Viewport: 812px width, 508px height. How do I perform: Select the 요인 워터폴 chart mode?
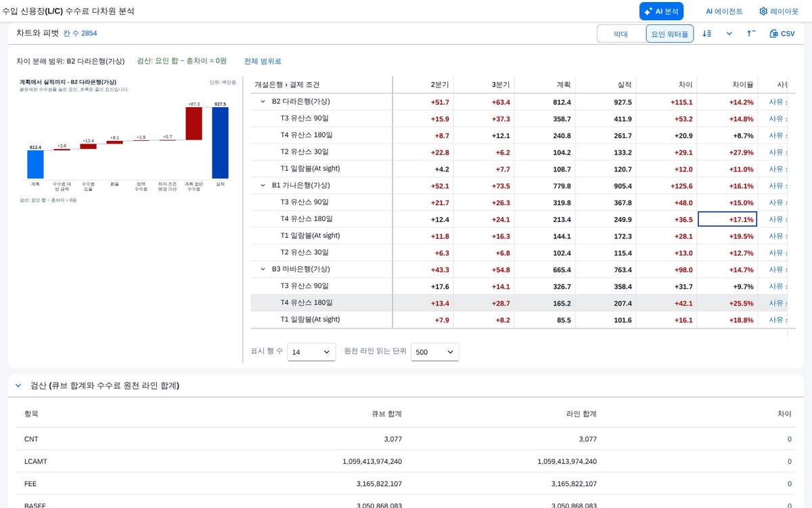pos(670,34)
